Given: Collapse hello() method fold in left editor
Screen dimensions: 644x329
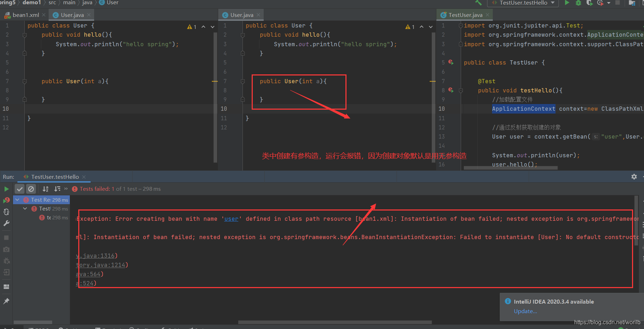Looking at the screenshot, I should click(25, 35).
